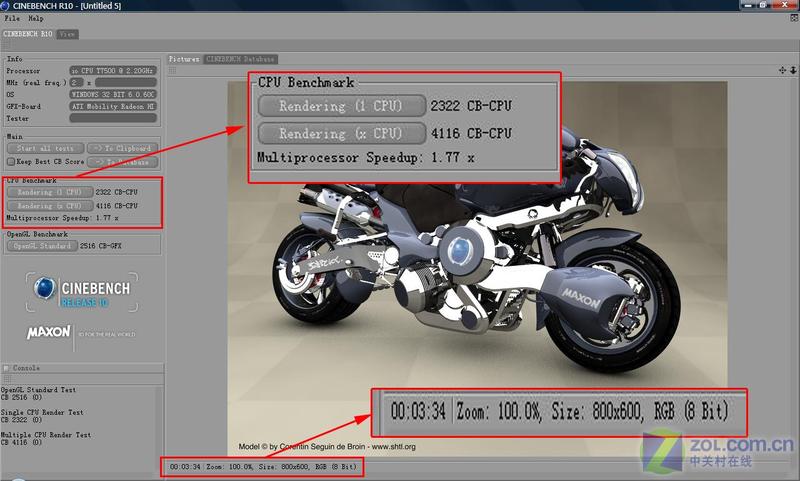Click the Console panel title
Viewport: 800px width, 481px height.
point(26,368)
